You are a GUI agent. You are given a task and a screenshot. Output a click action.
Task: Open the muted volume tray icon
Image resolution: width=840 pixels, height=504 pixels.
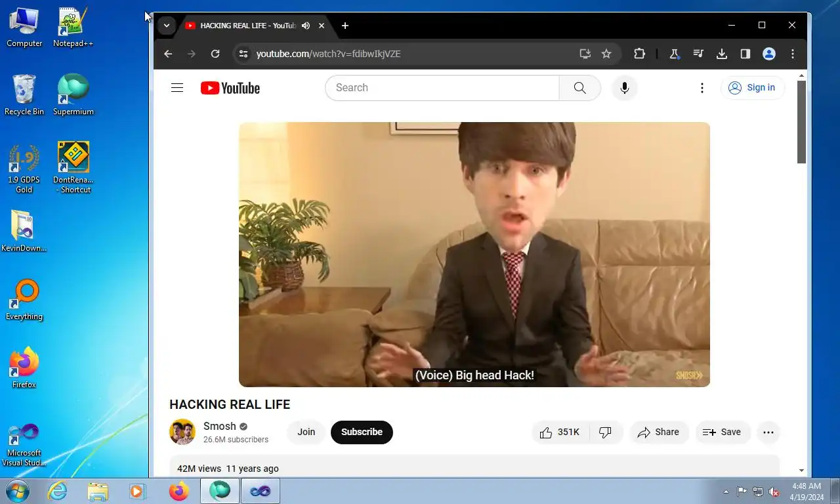tap(774, 492)
